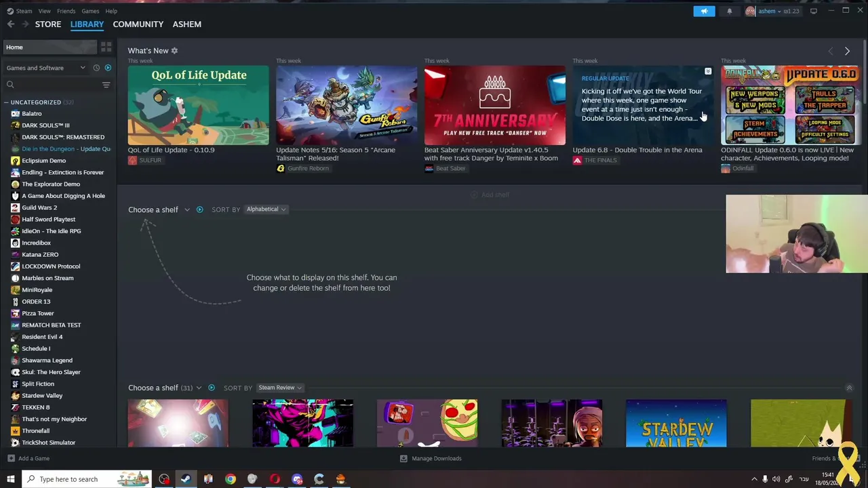Open the notifications bell
The height and width of the screenshot is (488, 868).
pyautogui.click(x=730, y=11)
